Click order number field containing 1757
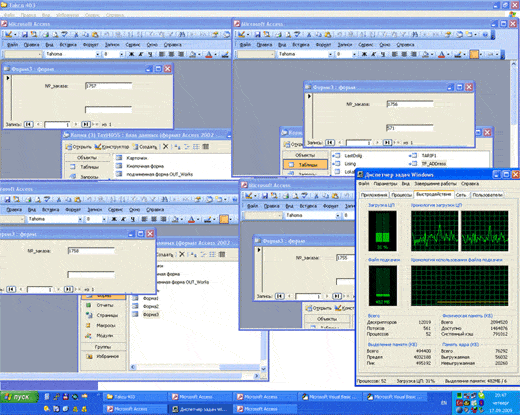 tap(109, 86)
